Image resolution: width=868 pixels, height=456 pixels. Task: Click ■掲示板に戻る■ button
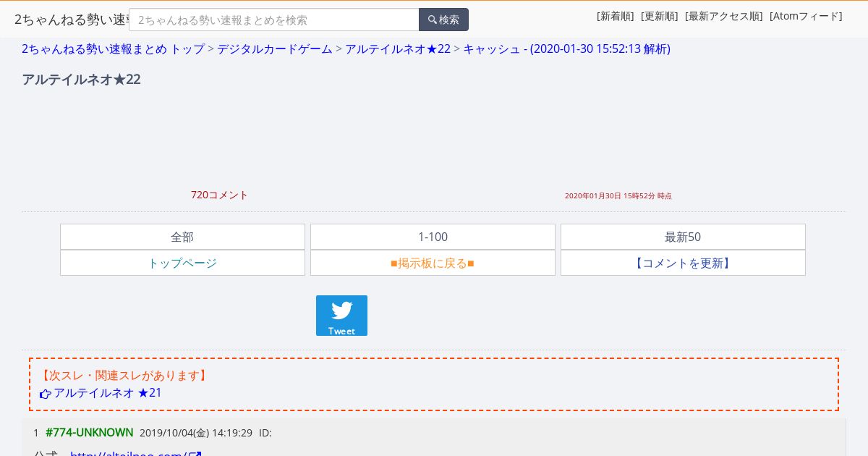click(x=433, y=263)
